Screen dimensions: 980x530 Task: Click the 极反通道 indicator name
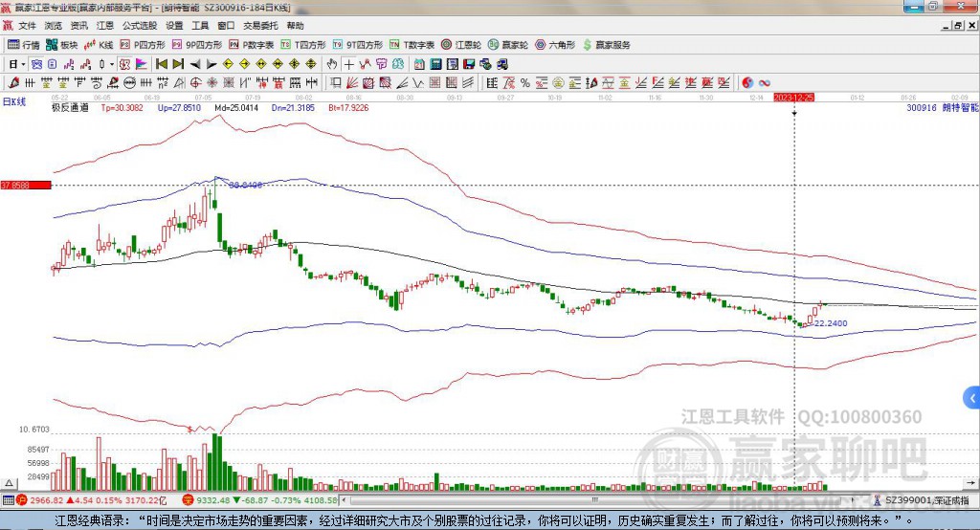coord(70,107)
